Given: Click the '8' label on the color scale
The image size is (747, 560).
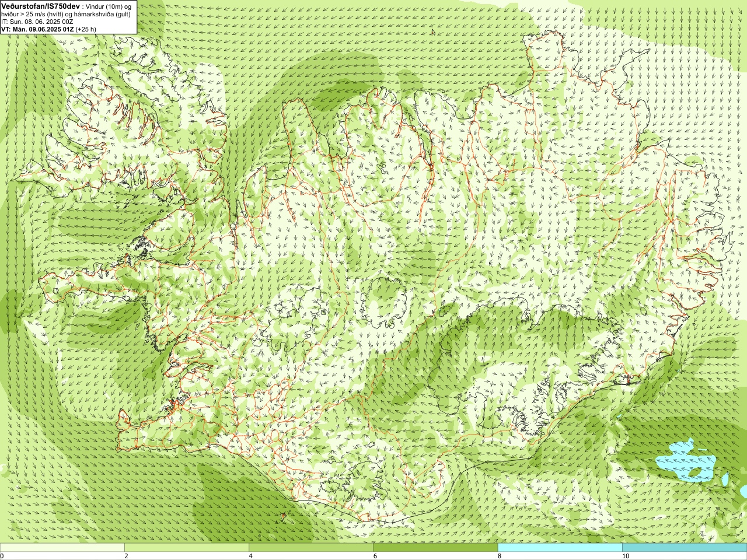Looking at the screenshot, I should (500, 556).
